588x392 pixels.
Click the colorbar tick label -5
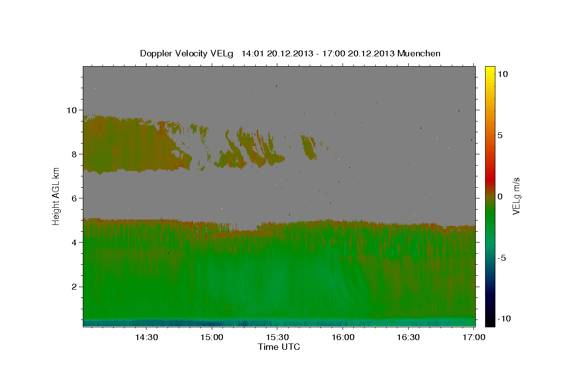[501, 258]
